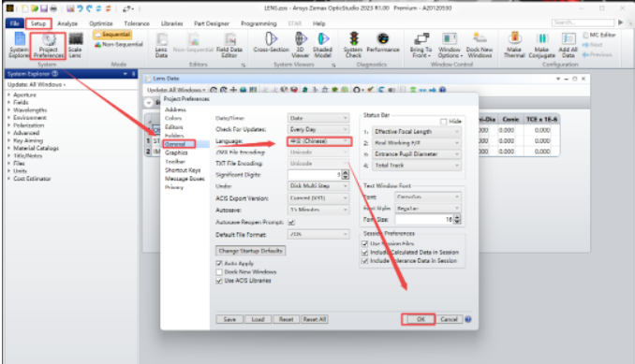Open the Check For Updates dropdown

(x=318, y=129)
